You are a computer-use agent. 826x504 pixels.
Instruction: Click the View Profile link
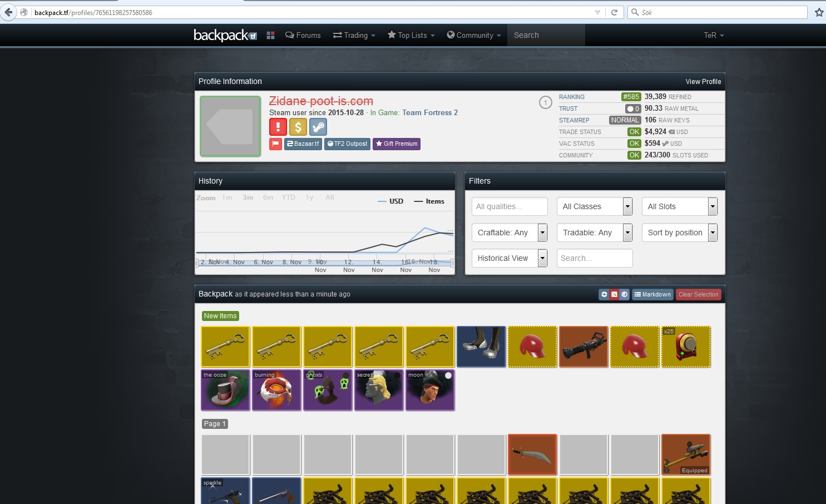[x=703, y=81]
